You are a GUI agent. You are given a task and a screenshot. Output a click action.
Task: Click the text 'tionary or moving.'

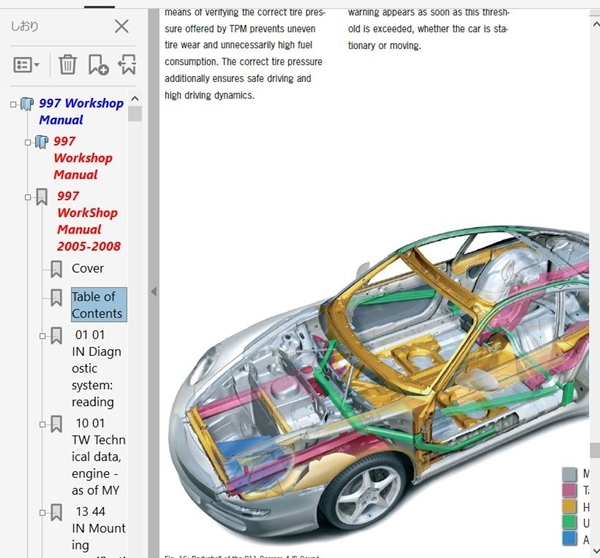(385, 46)
